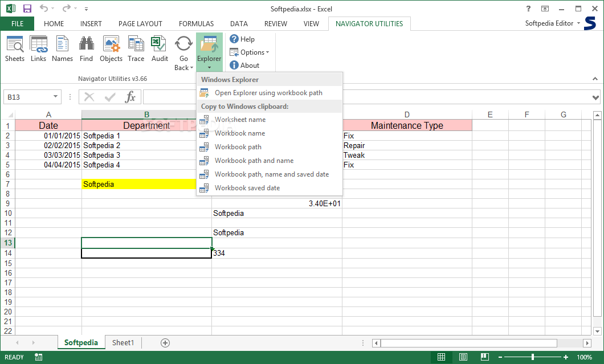
Task: Open Navigator Utilities Help
Action: pos(242,39)
